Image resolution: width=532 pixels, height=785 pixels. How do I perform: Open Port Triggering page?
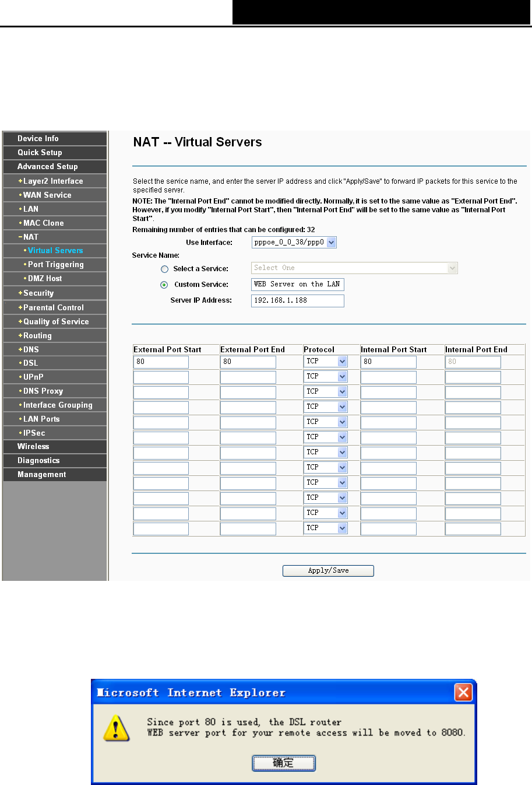(x=56, y=264)
